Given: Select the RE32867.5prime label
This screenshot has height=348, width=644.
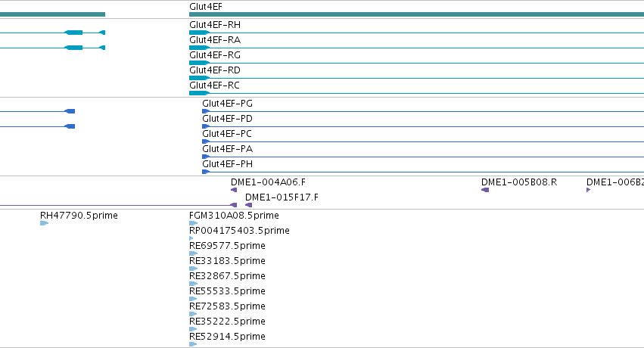Looking at the screenshot, I should pos(227,276).
